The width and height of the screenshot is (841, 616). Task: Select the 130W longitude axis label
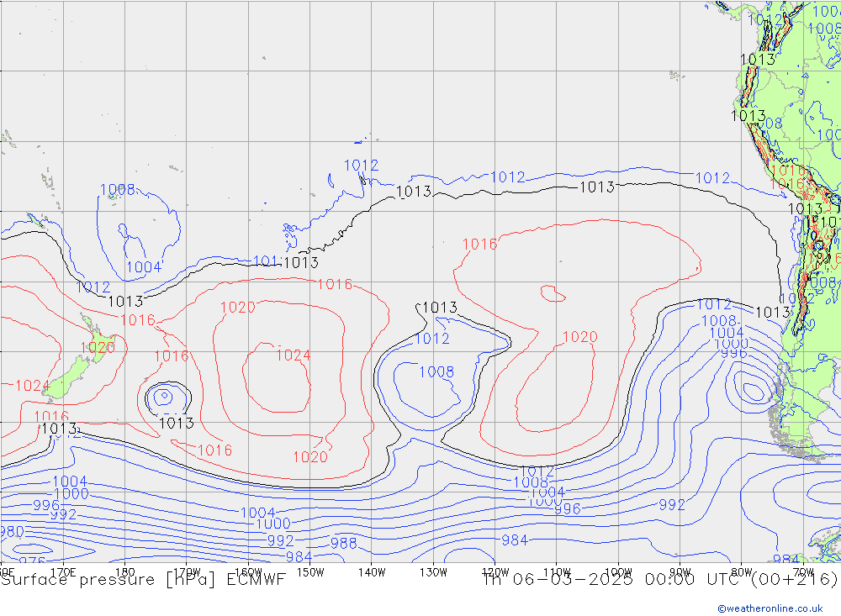[433, 572]
